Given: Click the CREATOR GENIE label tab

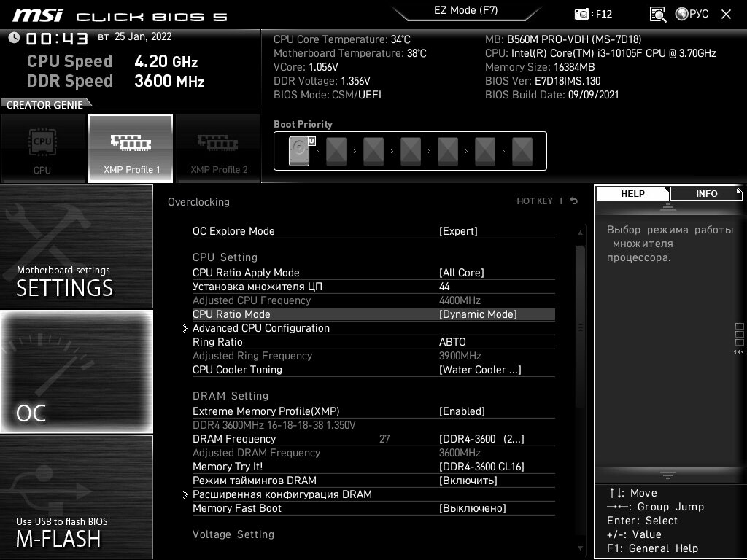Looking at the screenshot, I should pyautogui.click(x=44, y=105).
